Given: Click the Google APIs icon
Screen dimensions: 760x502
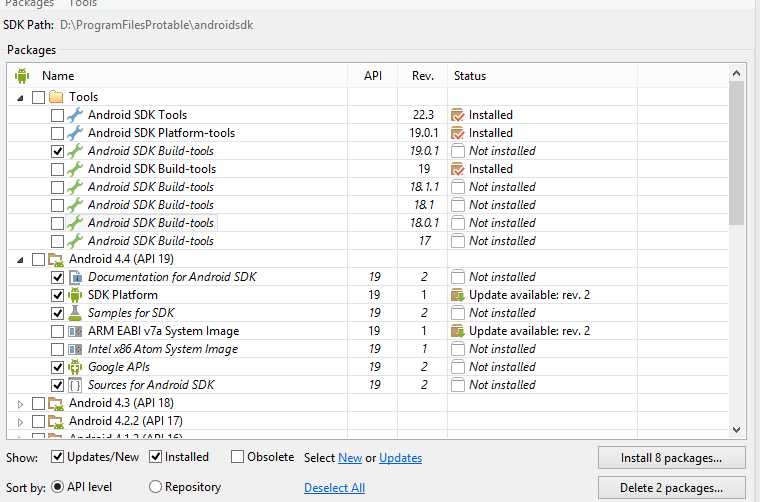Looking at the screenshot, I should tap(75, 367).
